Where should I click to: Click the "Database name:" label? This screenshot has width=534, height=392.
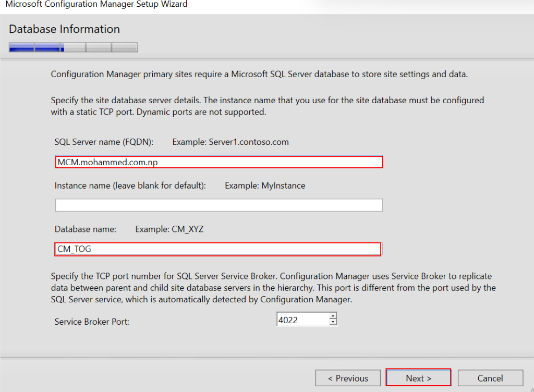point(86,229)
